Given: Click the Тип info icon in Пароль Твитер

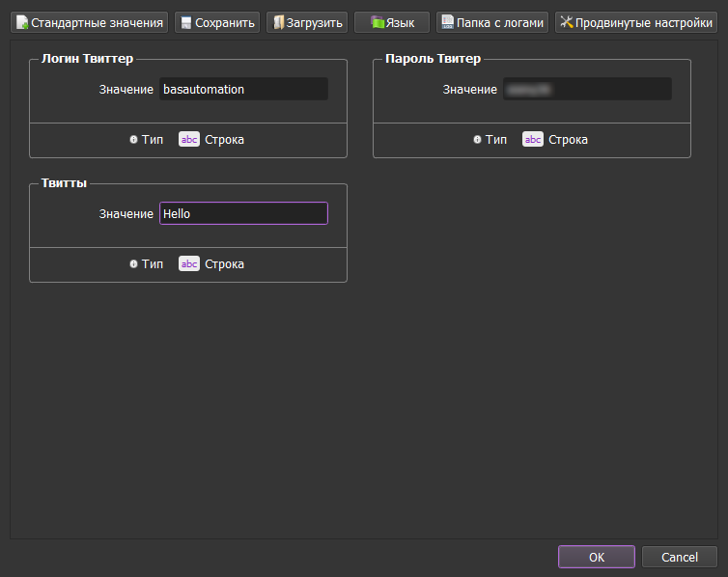Looking at the screenshot, I should click(x=477, y=139).
